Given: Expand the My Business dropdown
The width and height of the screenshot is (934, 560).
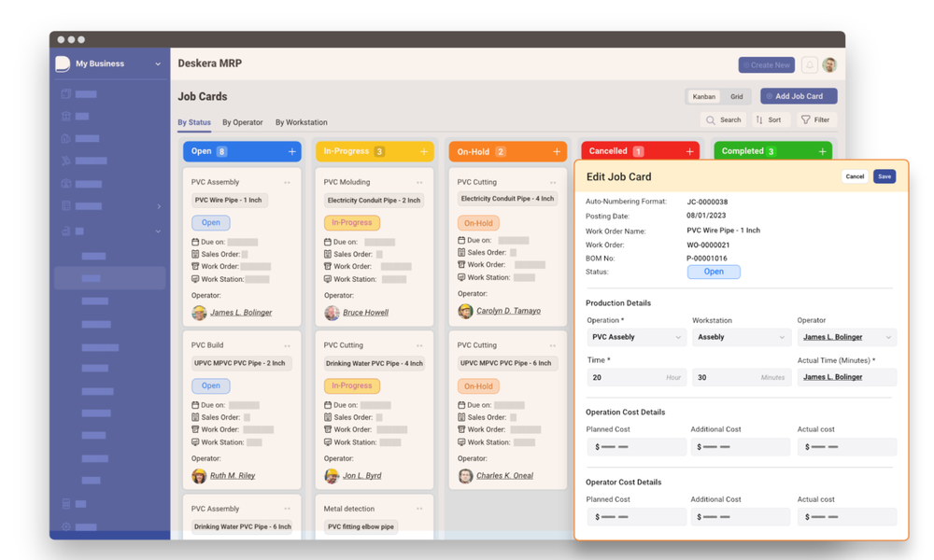Looking at the screenshot, I should pyautogui.click(x=158, y=63).
